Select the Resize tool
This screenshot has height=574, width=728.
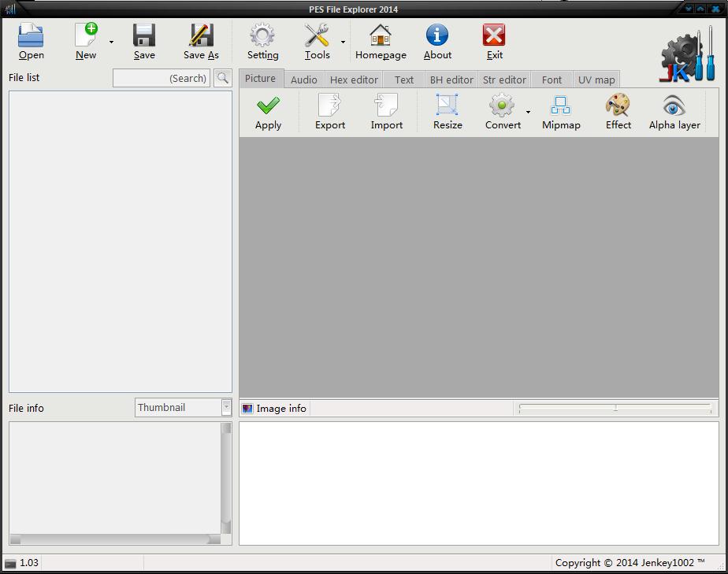tap(448, 112)
